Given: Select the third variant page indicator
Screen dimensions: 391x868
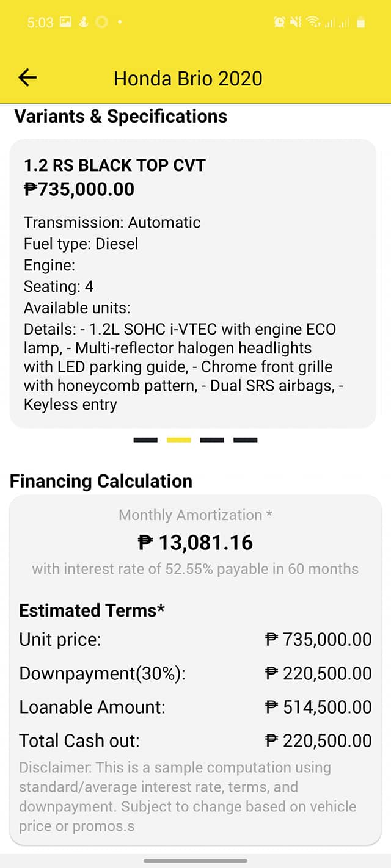Looking at the screenshot, I should [x=212, y=439].
